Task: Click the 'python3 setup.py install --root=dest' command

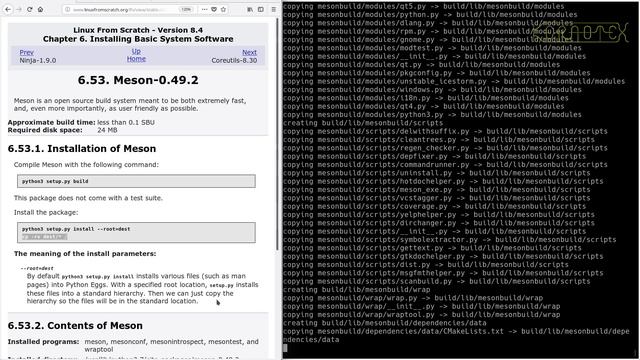Action: tap(76, 229)
